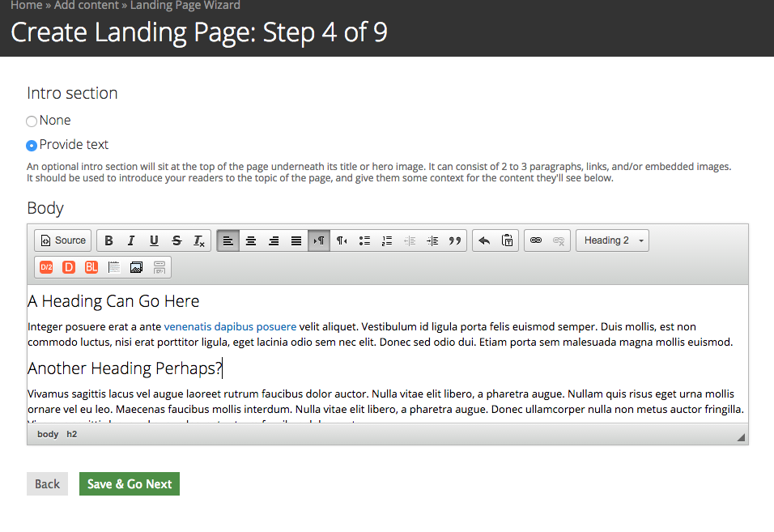Toggle italic formatting

click(131, 240)
